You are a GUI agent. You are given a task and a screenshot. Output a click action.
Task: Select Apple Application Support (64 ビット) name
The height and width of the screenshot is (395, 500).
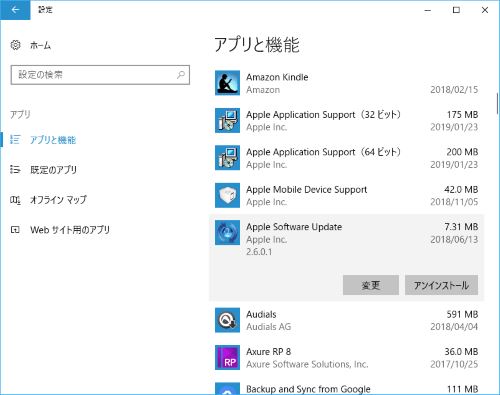click(x=323, y=152)
